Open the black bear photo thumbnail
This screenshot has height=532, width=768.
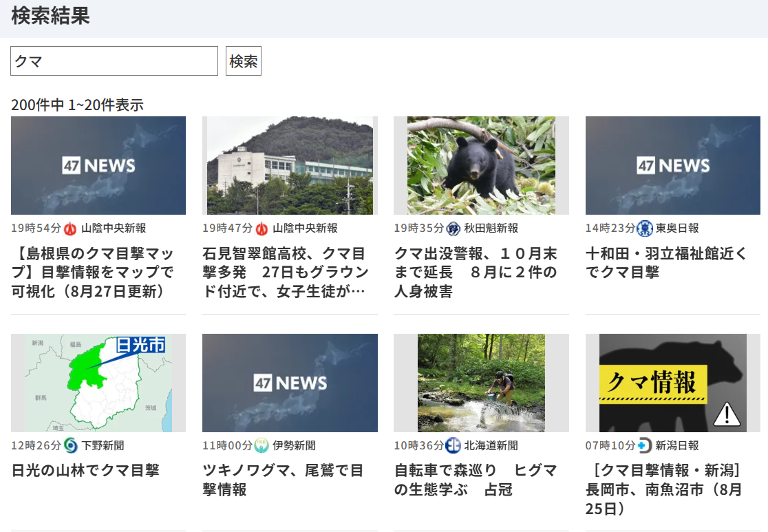click(482, 166)
